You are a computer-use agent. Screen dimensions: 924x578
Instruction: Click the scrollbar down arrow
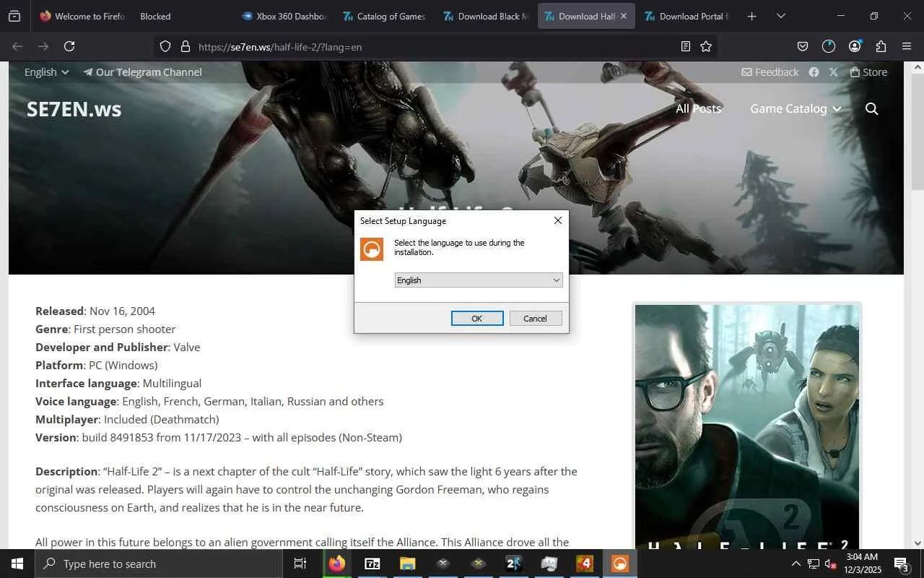click(918, 543)
